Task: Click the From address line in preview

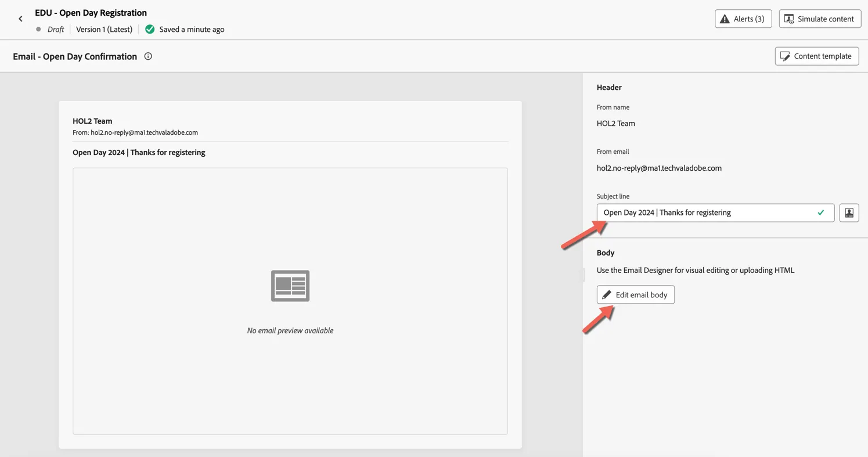Action: coord(135,132)
